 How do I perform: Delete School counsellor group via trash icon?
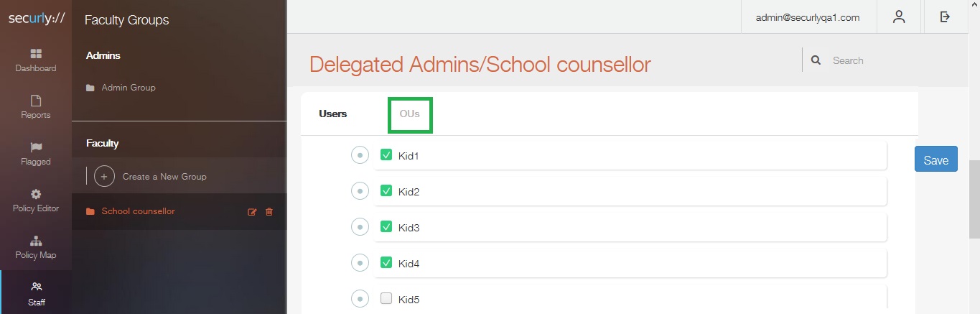tap(269, 212)
